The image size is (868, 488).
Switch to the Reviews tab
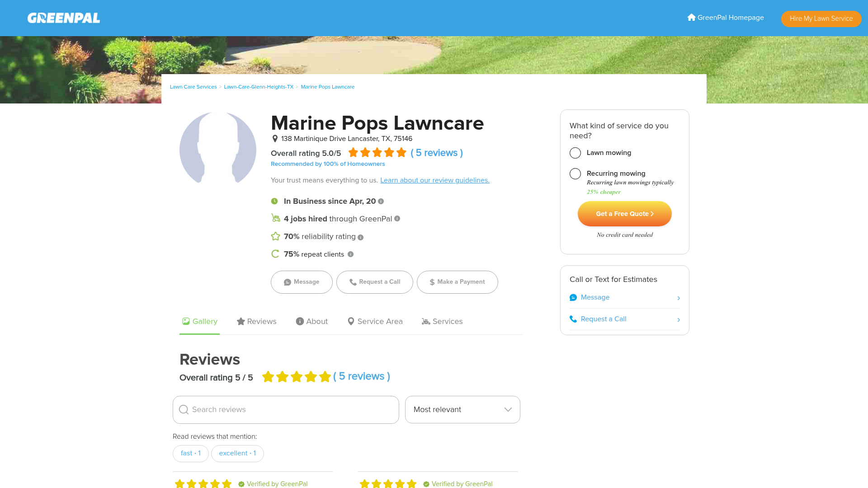coord(256,321)
